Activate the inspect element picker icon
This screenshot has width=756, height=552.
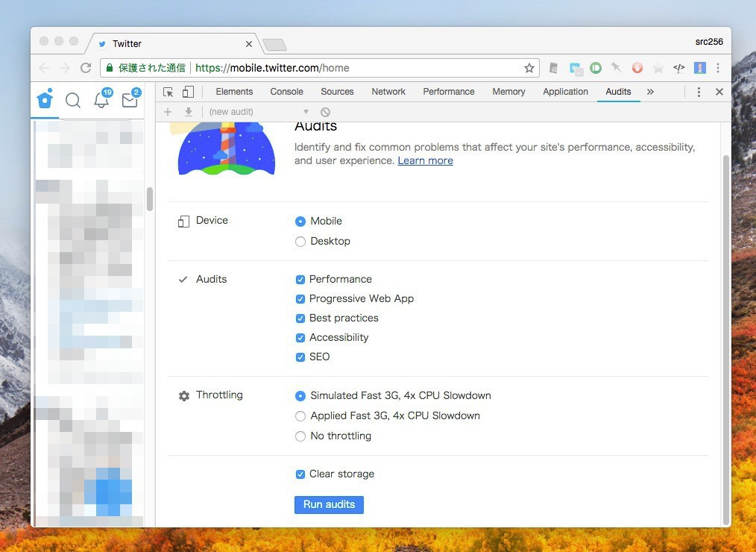[168, 92]
